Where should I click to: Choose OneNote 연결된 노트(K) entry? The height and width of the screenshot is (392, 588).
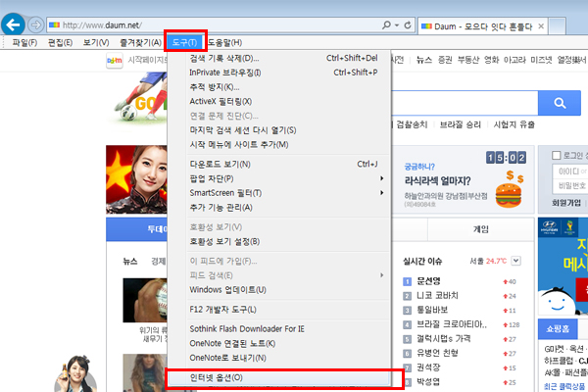[279, 344]
